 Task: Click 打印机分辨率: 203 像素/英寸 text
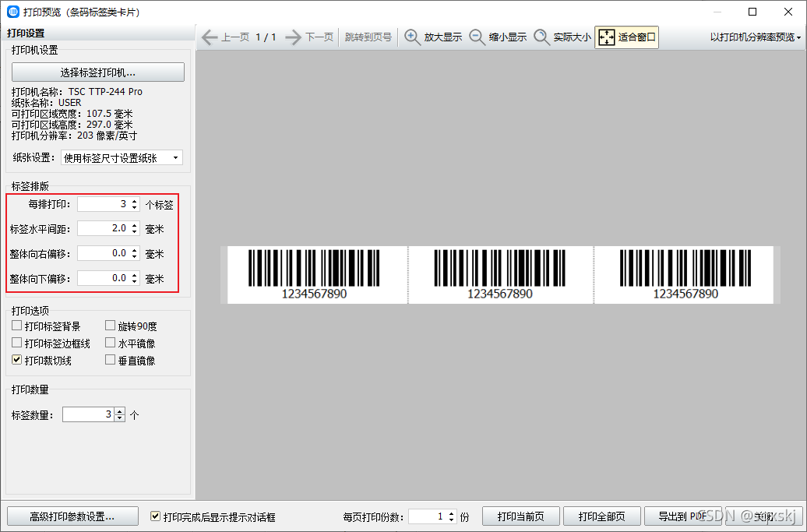coord(75,136)
